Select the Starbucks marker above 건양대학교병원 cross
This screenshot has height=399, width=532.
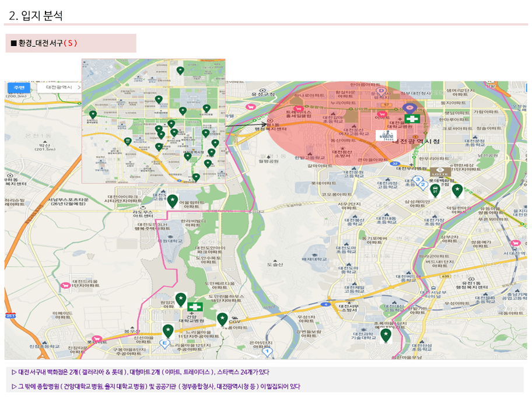pyautogui.click(x=180, y=300)
